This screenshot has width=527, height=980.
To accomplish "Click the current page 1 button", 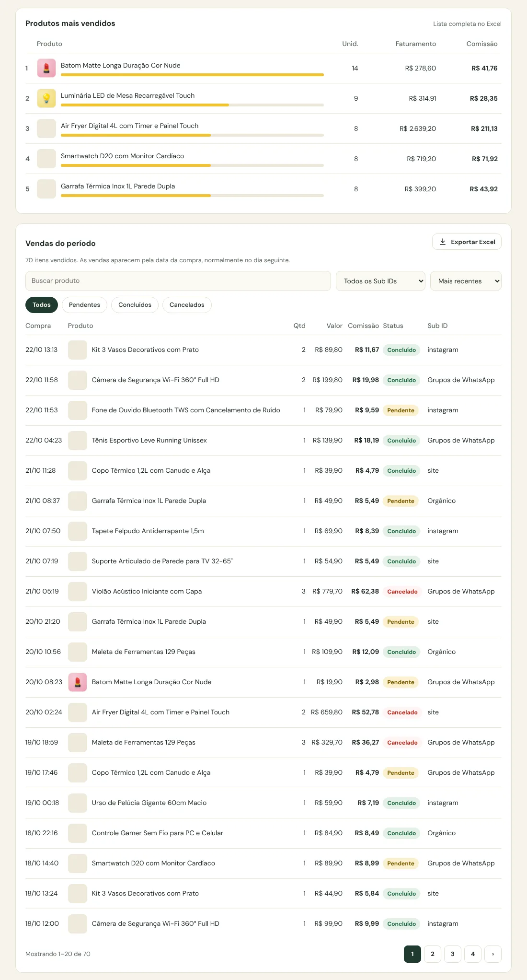I will pyautogui.click(x=412, y=954).
